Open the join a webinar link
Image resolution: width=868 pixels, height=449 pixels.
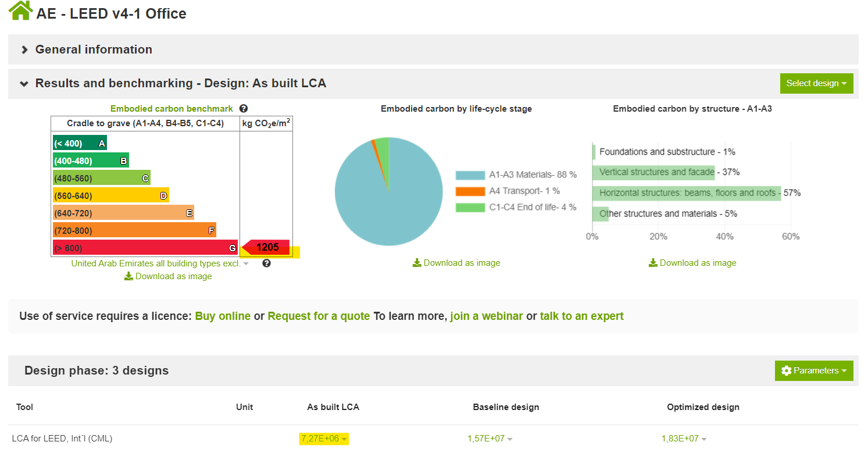(487, 316)
